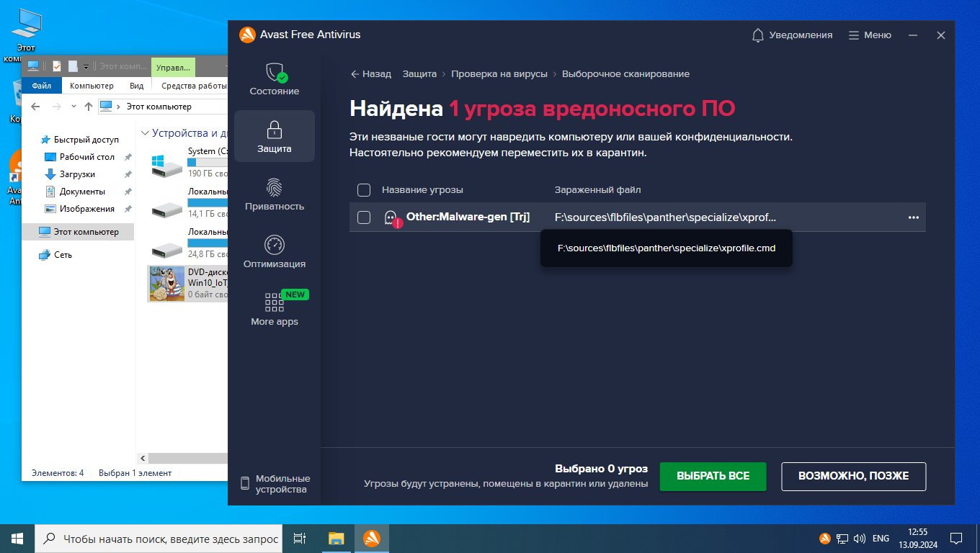Open the Проверка на вирусы breadcrumb link
980x553 pixels.
click(499, 74)
